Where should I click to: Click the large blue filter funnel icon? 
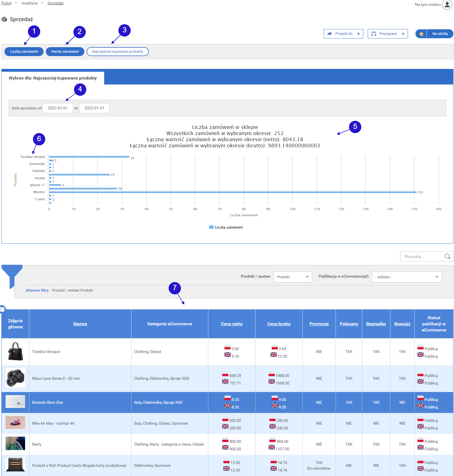point(12,275)
